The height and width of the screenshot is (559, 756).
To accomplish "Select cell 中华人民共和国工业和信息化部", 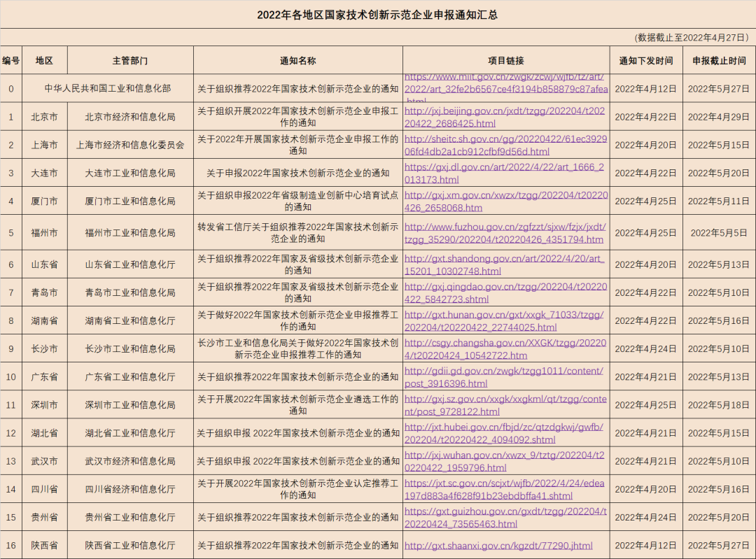I will tap(108, 88).
